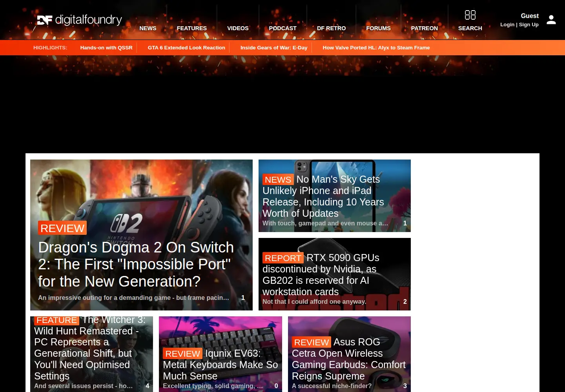565x392 pixels.
Task: Click the guest user profile icon
Action: tap(551, 20)
